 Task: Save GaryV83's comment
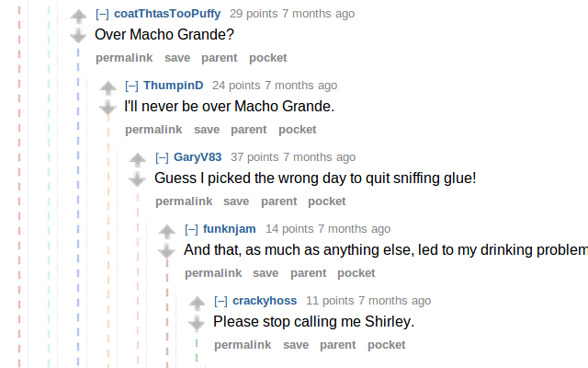tap(236, 201)
